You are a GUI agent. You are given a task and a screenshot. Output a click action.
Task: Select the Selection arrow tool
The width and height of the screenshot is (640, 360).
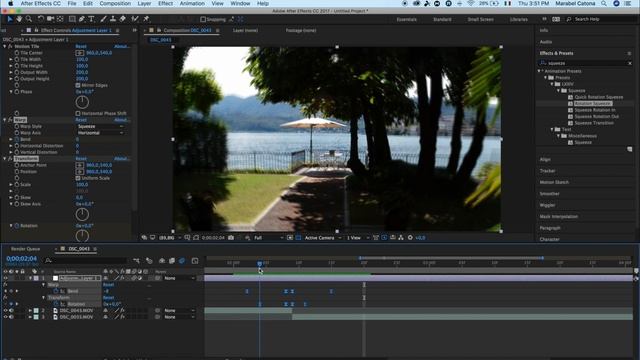tap(10, 19)
